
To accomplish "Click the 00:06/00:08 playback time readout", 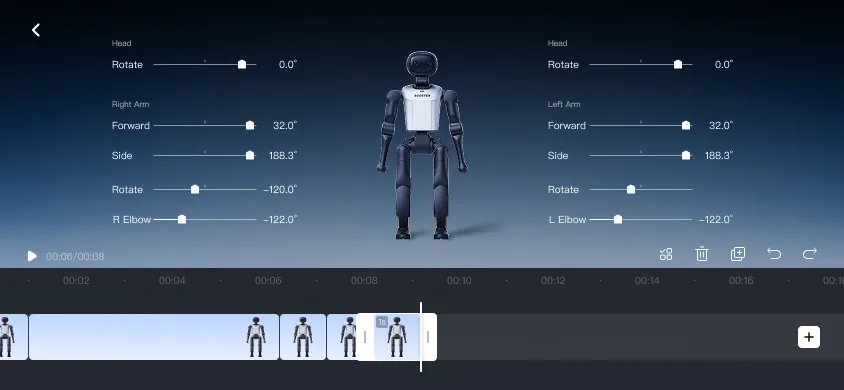I will pos(75,257).
